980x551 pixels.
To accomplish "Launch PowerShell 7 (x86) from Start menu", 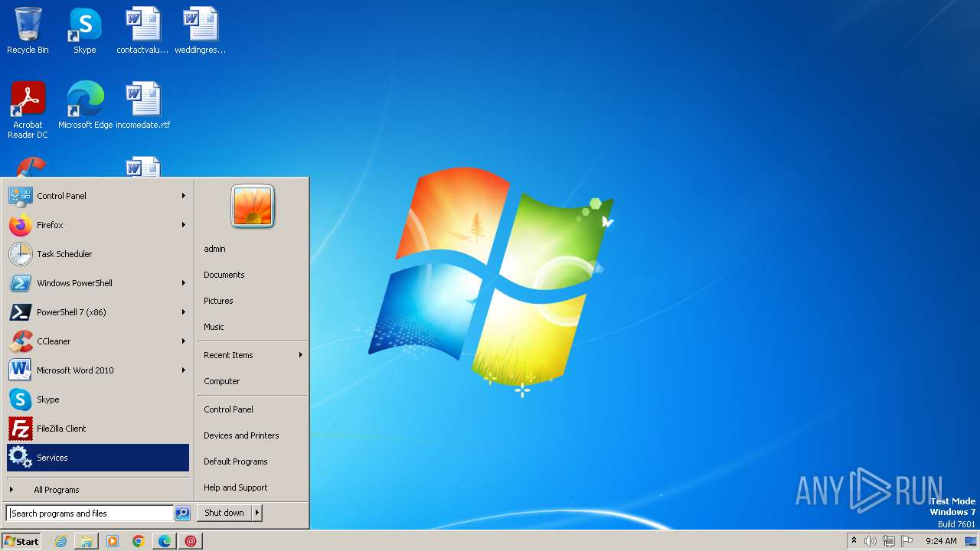I will [98, 312].
